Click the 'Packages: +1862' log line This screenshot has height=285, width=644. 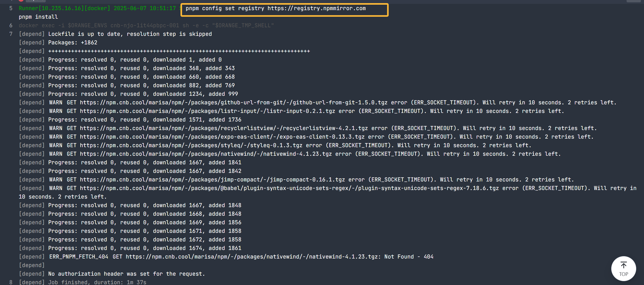tap(73, 43)
